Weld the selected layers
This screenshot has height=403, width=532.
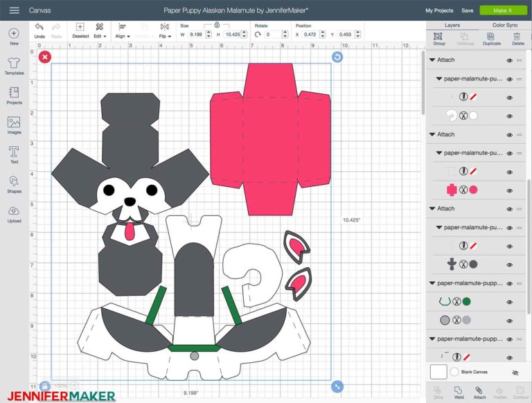[x=459, y=393]
